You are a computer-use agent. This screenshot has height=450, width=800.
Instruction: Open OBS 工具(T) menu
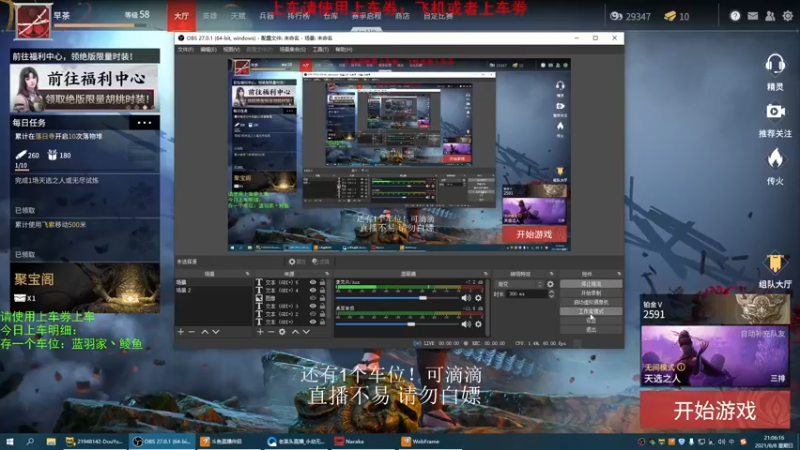(320, 49)
